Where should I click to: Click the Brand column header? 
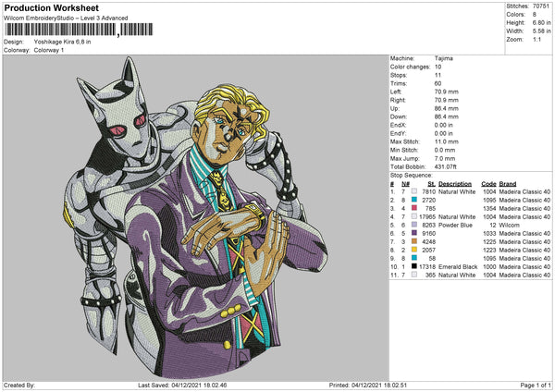[x=508, y=184]
